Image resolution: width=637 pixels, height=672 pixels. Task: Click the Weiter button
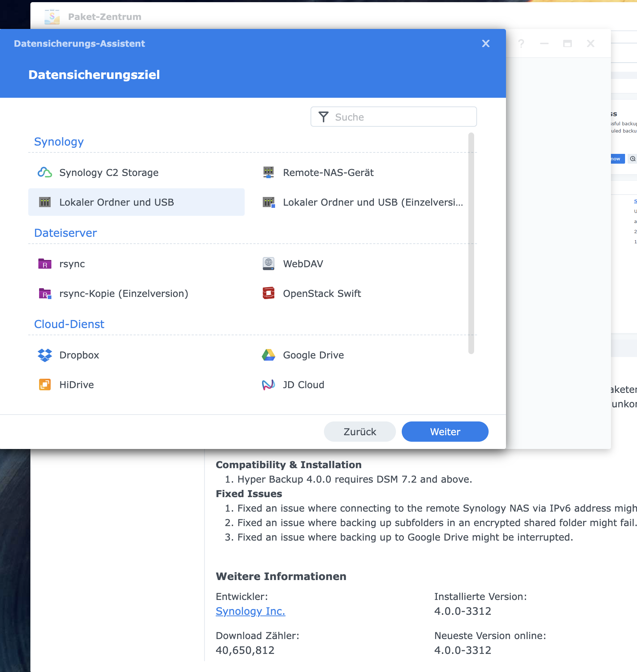(445, 432)
